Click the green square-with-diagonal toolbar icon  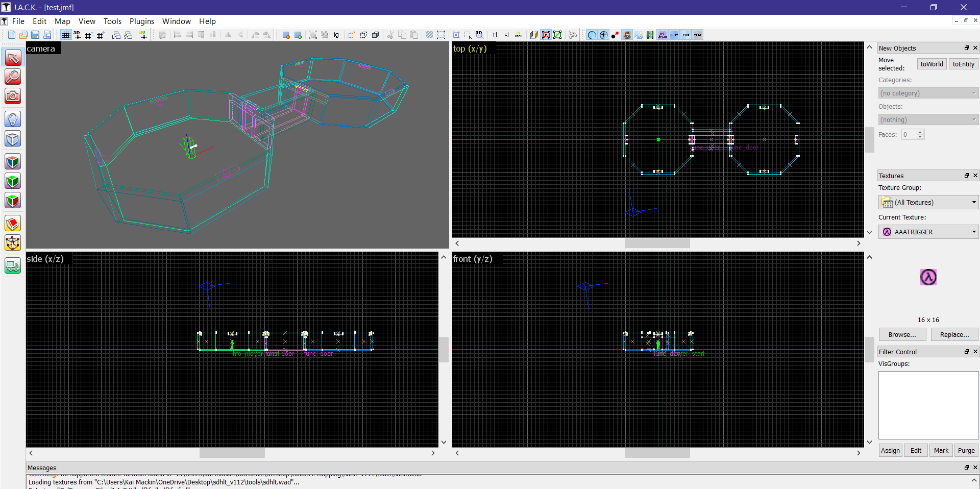(558, 35)
